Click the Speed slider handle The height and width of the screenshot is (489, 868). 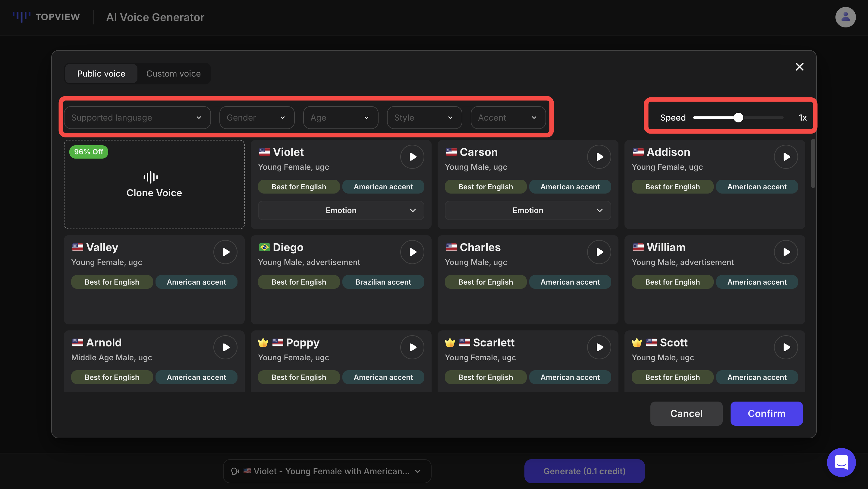[x=738, y=118]
